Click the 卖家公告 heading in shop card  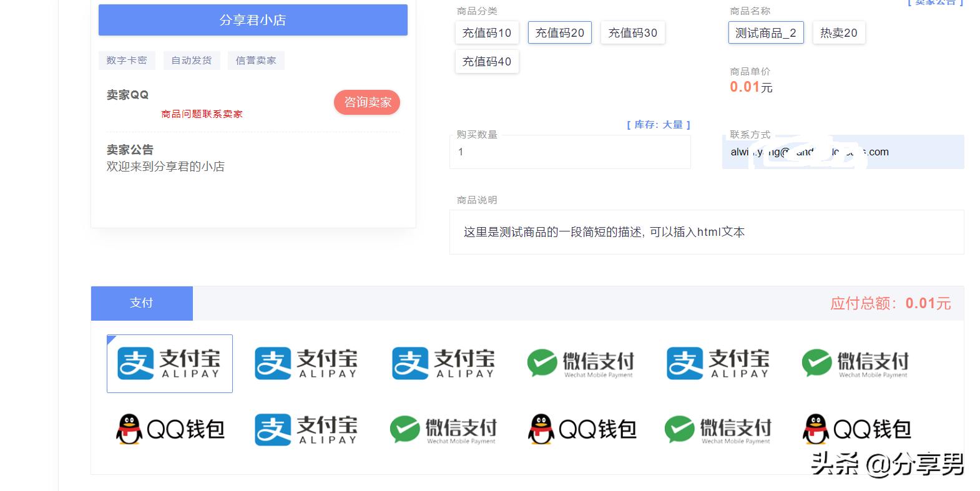coord(130,150)
